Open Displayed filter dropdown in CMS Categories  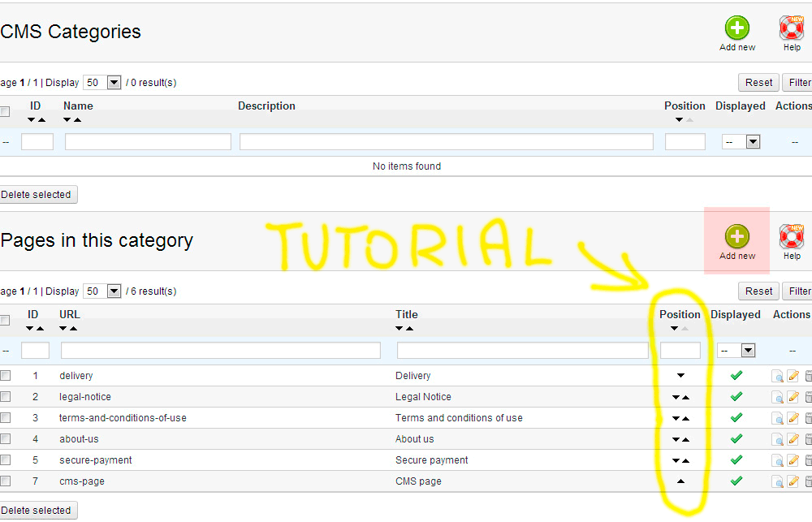click(741, 142)
